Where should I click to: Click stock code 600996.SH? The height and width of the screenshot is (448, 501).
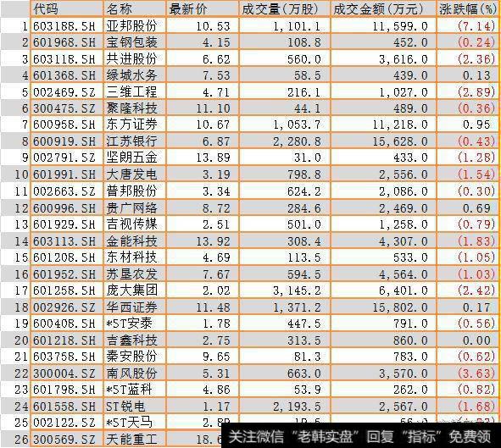point(64,208)
